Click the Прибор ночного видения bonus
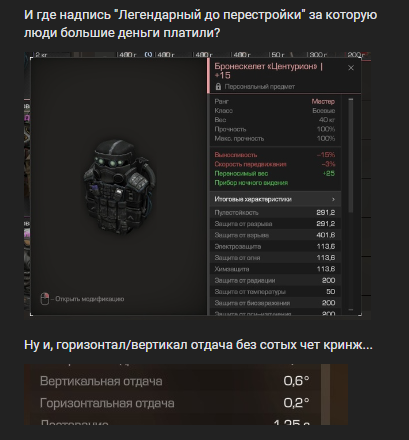Image resolution: width=409 pixels, height=440 pixels. click(x=251, y=183)
